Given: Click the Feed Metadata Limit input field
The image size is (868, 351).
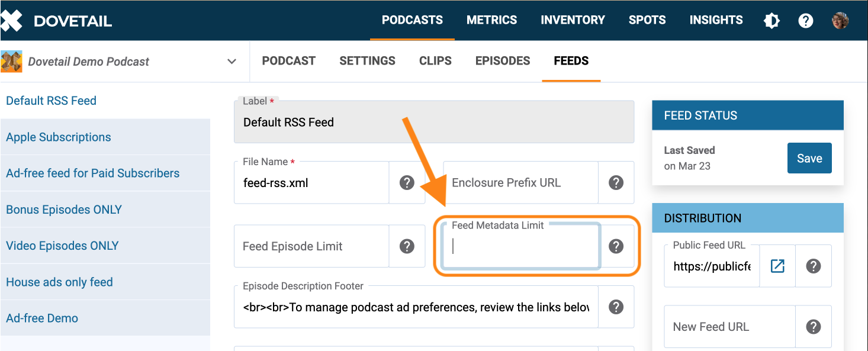Looking at the screenshot, I should click(x=521, y=247).
